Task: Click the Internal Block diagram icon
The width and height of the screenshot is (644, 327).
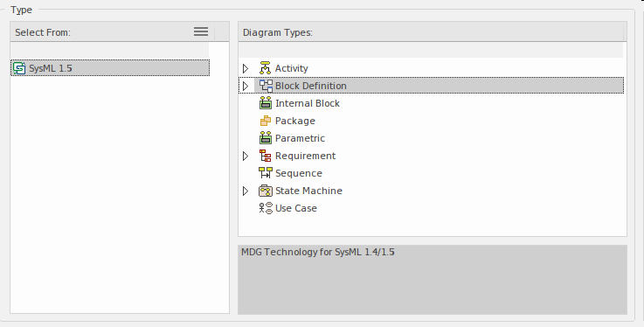Action: point(266,103)
